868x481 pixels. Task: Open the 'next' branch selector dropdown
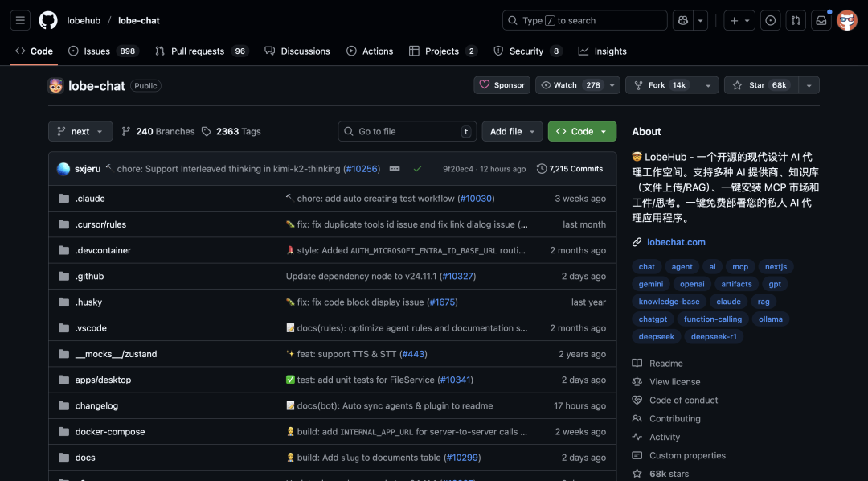point(80,131)
